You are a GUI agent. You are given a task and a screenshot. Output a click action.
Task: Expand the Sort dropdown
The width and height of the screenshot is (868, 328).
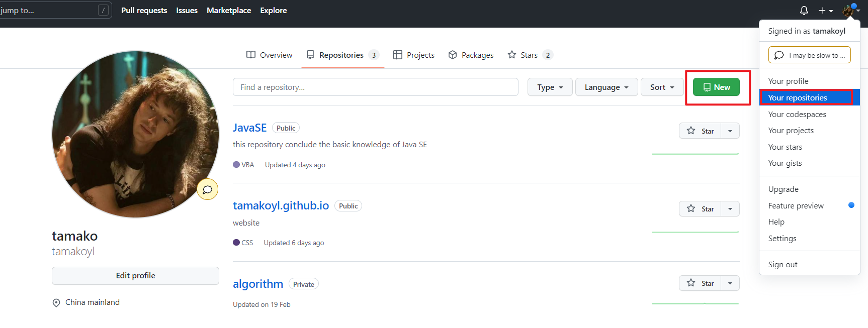tap(662, 87)
